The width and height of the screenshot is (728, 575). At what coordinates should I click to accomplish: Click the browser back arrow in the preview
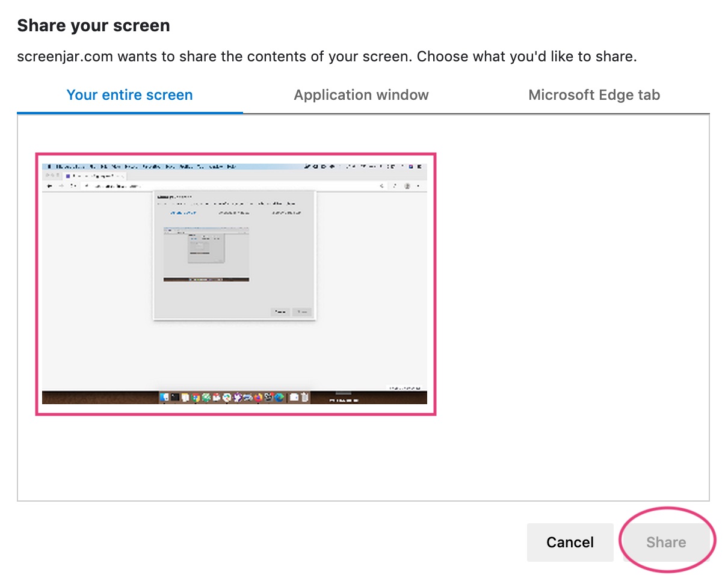click(49, 186)
